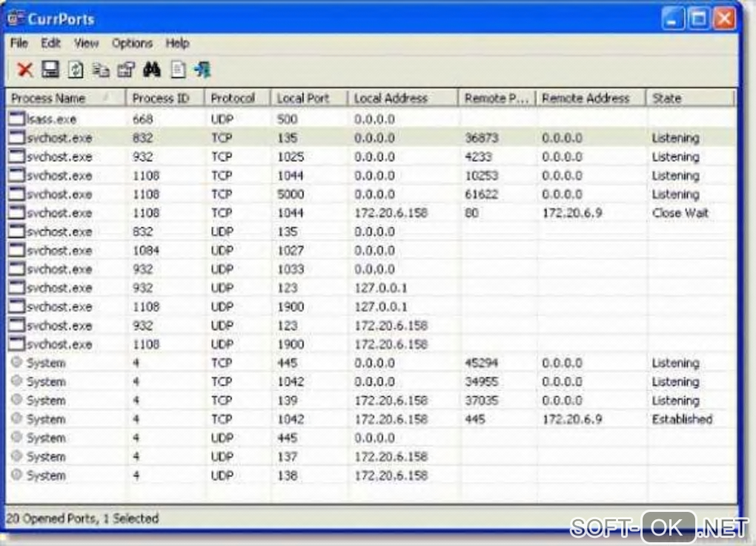The height and width of the screenshot is (546, 756).
Task: Open Properties via the toolbar icon
Action: (x=126, y=70)
